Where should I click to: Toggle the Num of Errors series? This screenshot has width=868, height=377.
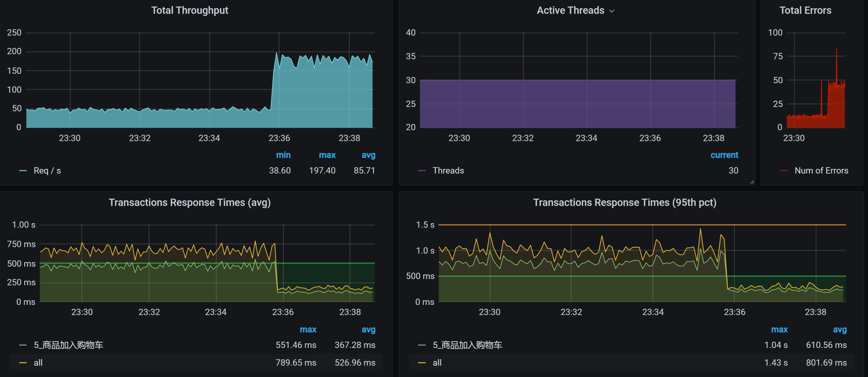tap(821, 171)
